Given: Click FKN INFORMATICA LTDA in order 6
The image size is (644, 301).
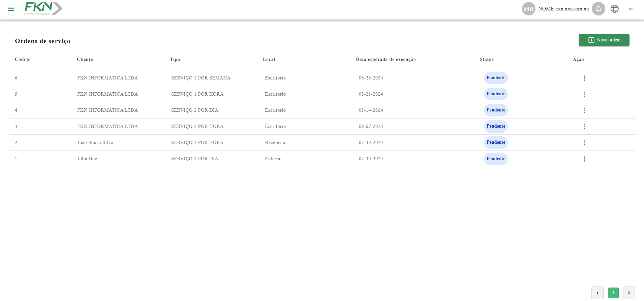Looking at the screenshot, I should click(x=108, y=78).
